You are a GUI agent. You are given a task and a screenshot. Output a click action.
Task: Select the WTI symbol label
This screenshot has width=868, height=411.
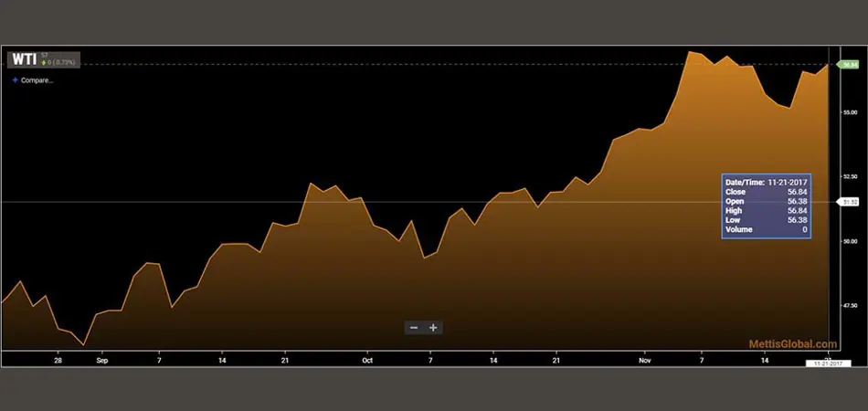pos(23,59)
